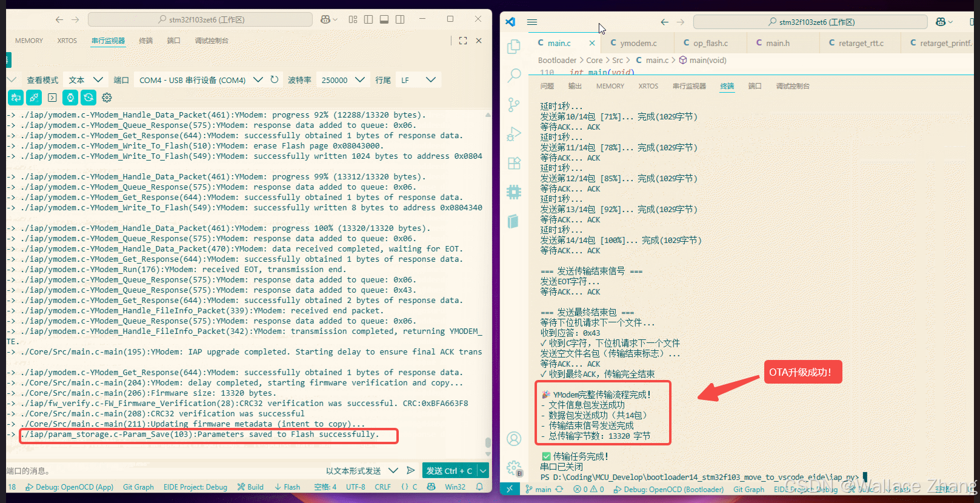980x503 pixels.
Task: Expand 发送 Ctrl + C button dropdown arrow
Action: (483, 470)
